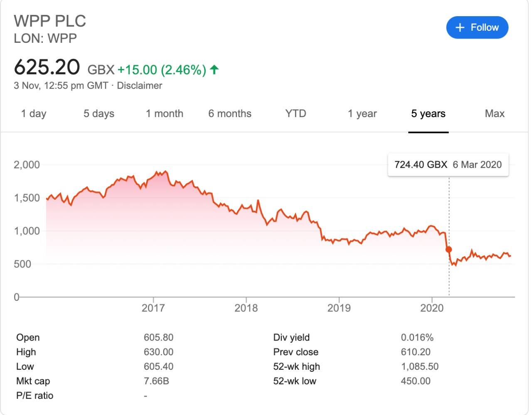Screen dimensions: 532x415
Task: Show the 6 months chart
Action: 230,113
